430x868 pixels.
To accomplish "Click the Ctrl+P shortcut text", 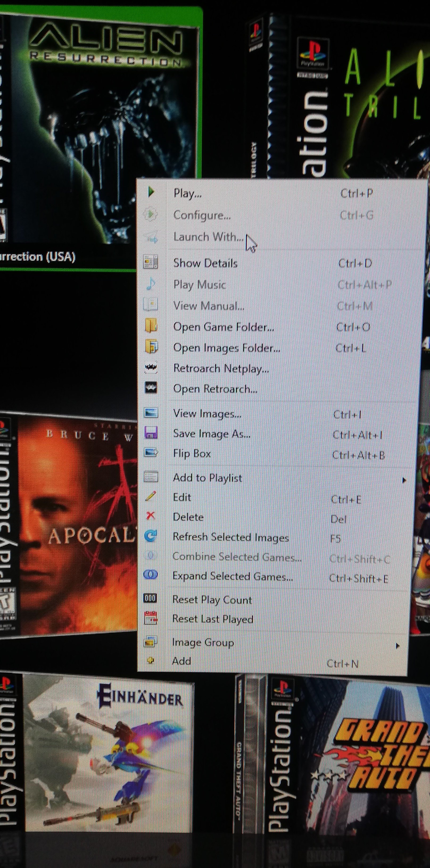I will coord(357,193).
